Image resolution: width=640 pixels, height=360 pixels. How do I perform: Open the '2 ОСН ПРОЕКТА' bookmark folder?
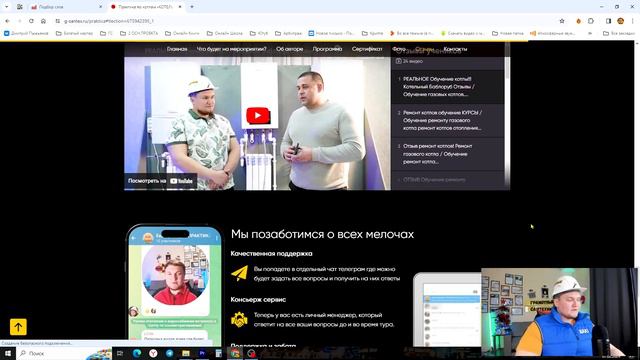coord(139,33)
